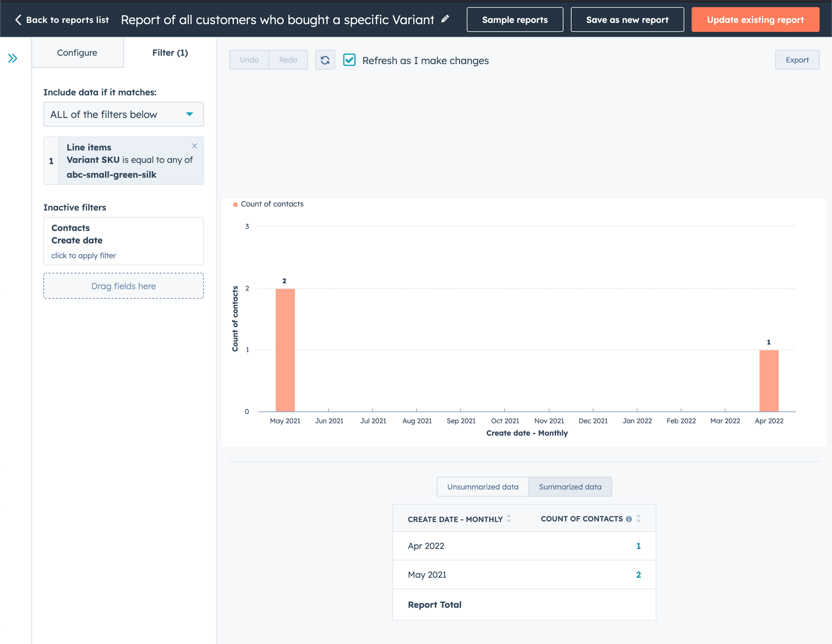This screenshot has width=832, height=644.
Task: Click the Sample reports button
Action: click(514, 19)
